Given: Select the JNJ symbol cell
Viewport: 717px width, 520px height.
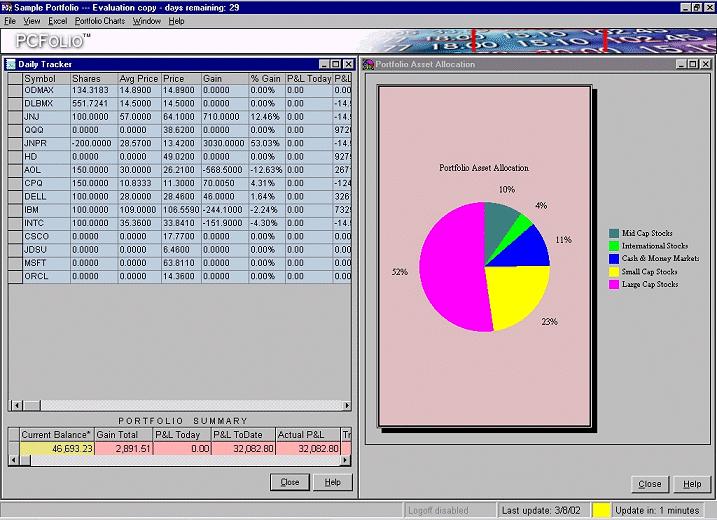Looking at the screenshot, I should click(x=46, y=117).
